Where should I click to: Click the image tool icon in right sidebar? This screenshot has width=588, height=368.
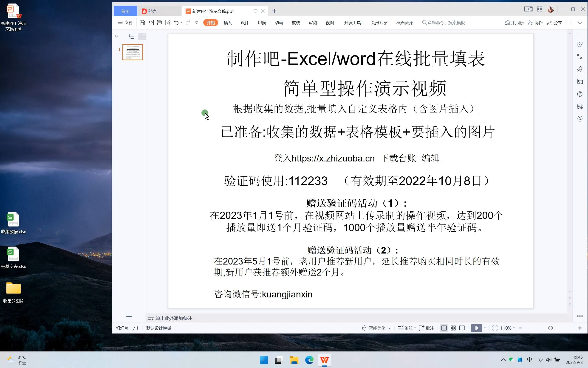580,106
